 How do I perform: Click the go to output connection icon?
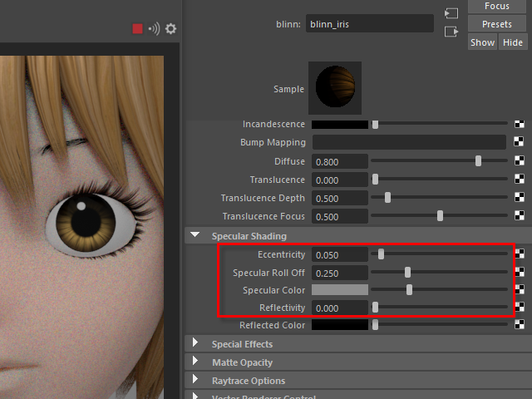pos(451,32)
